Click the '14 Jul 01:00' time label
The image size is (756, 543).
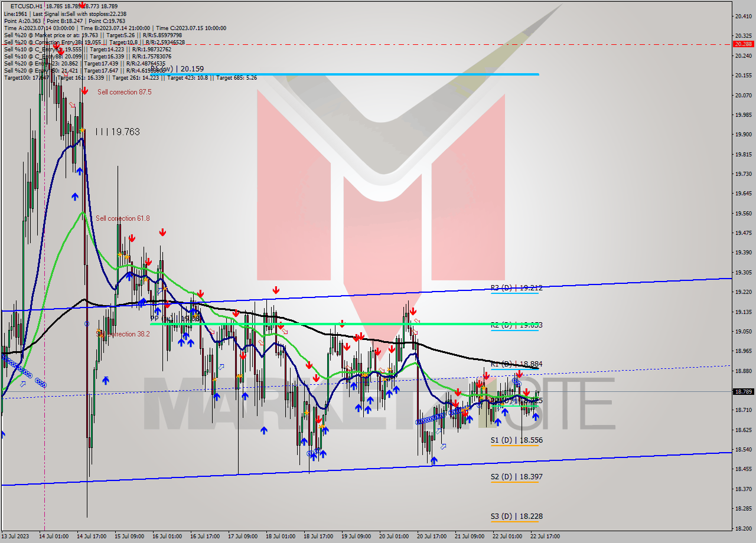53,537
